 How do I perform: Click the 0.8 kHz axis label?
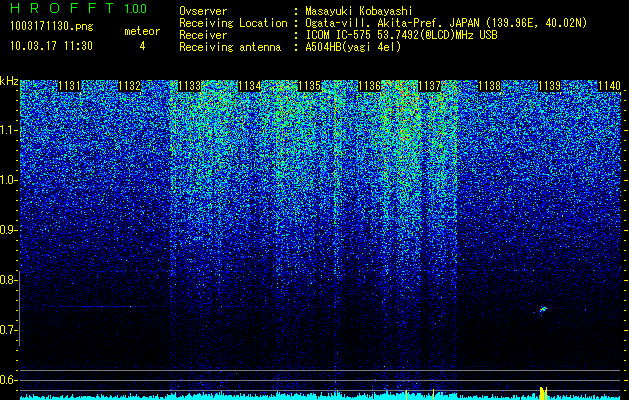[9, 280]
